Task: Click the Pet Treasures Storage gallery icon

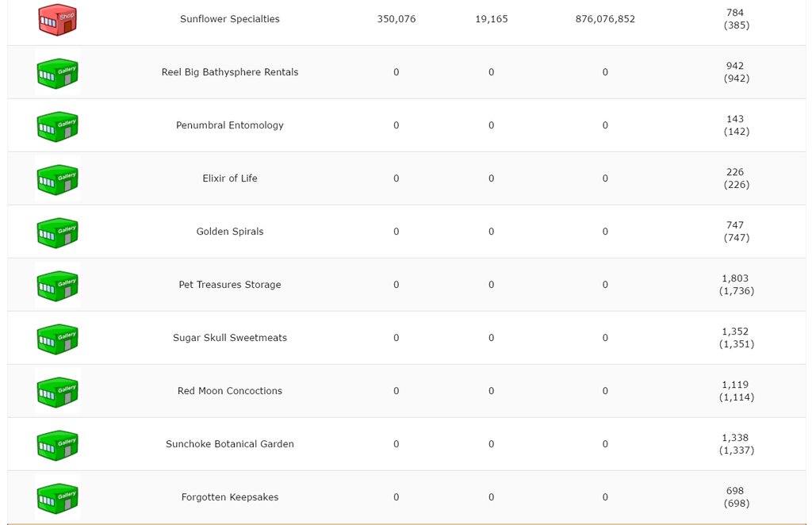Action: (x=57, y=285)
